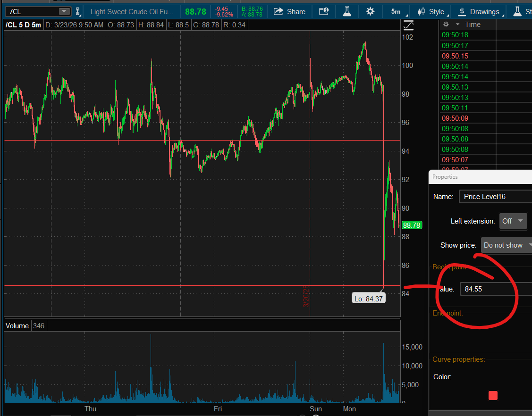The height and width of the screenshot is (416, 532).
Task: Click the green 88.78 price axis label
Action: 412,225
